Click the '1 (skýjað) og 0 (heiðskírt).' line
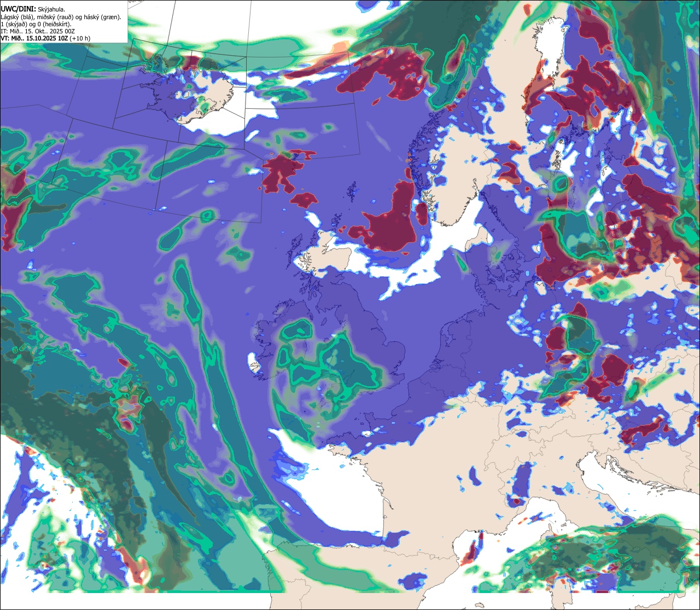 [x=36, y=24]
